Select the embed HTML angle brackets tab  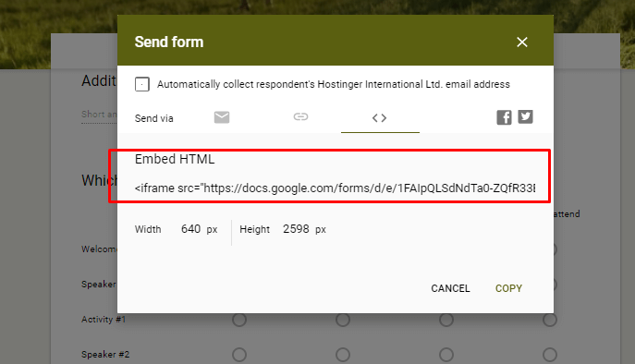pos(380,118)
